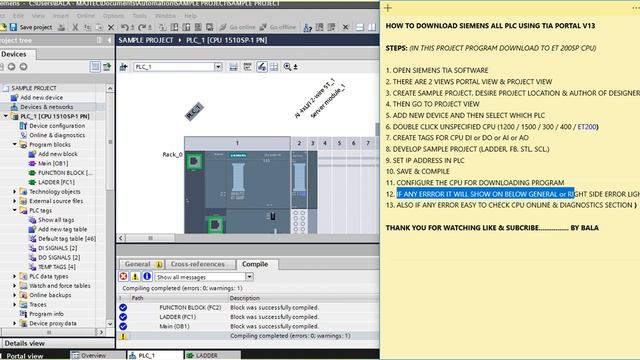Screen dimensions: 640x360
Task: Open the Show all messages dropdown
Action: pos(249,277)
